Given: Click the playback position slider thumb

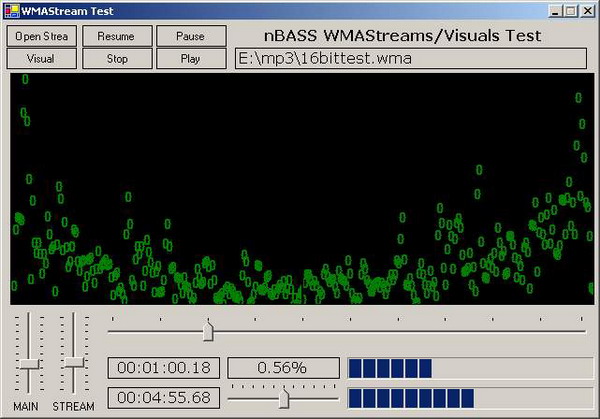Looking at the screenshot, I should 208,331.
